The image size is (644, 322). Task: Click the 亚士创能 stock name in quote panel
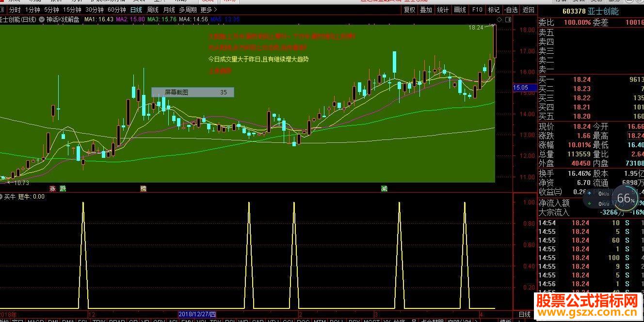coord(604,11)
